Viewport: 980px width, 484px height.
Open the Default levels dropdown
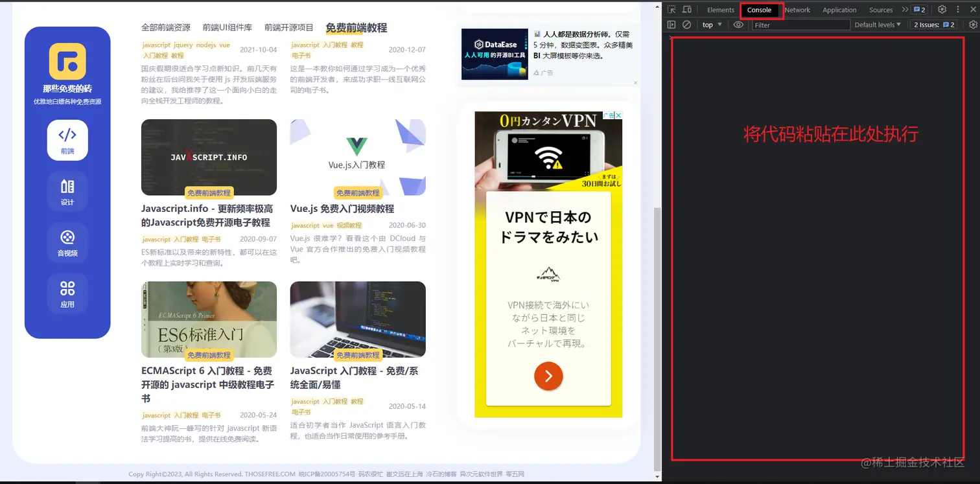tap(876, 25)
